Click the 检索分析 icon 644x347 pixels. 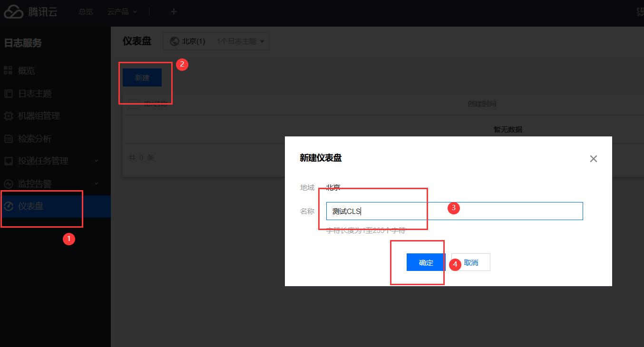click(x=8, y=139)
